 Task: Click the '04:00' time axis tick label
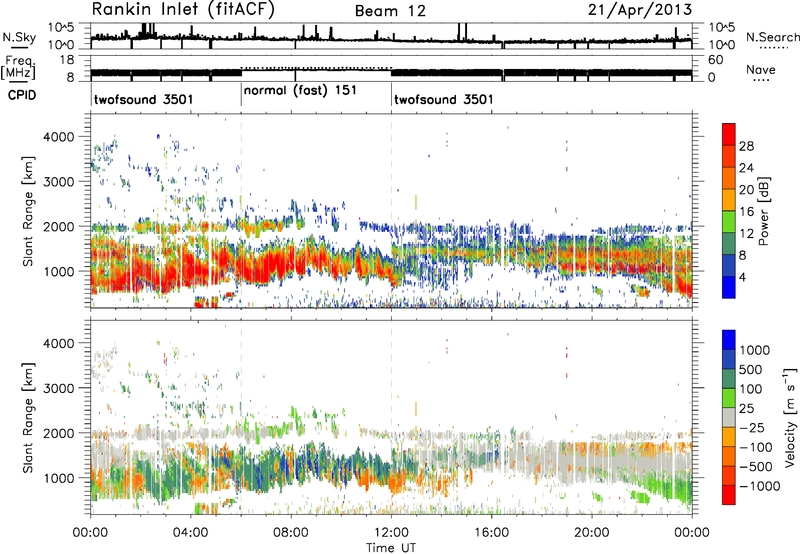pyautogui.click(x=190, y=533)
